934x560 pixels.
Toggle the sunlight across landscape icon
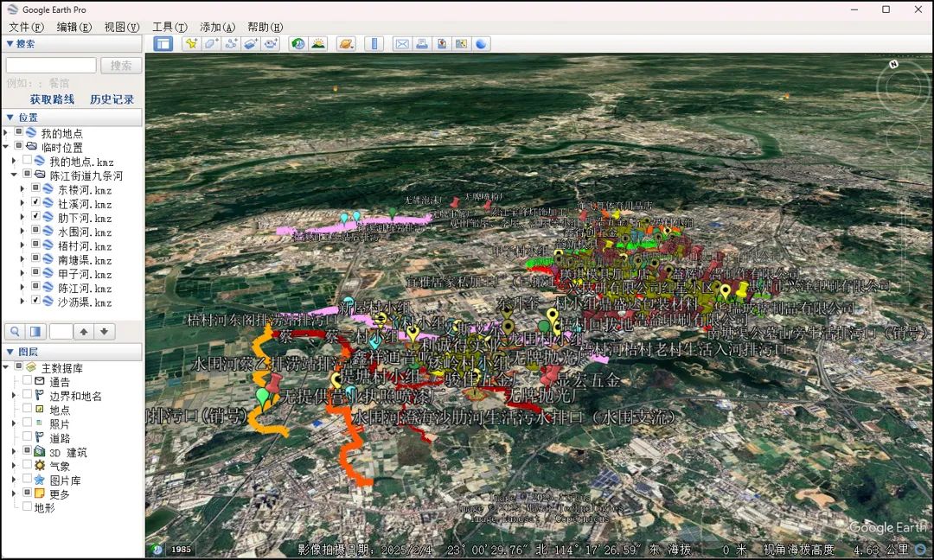pyautogui.click(x=318, y=44)
